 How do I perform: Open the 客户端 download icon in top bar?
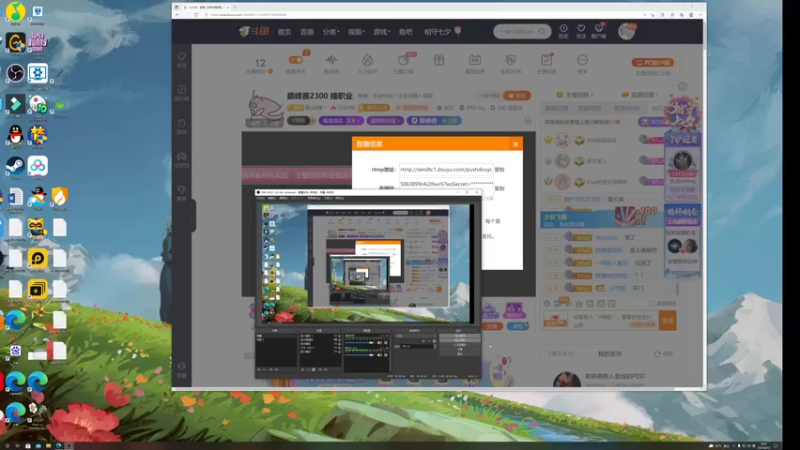coord(599,29)
